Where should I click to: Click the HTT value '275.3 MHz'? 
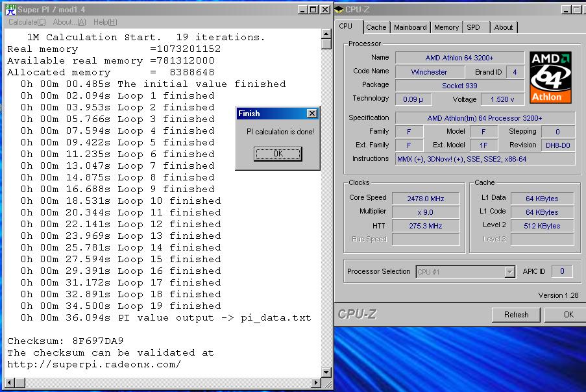coord(426,226)
